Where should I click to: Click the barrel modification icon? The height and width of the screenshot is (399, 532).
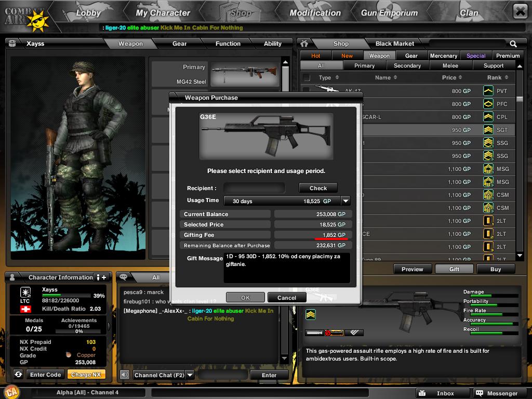coord(315,333)
